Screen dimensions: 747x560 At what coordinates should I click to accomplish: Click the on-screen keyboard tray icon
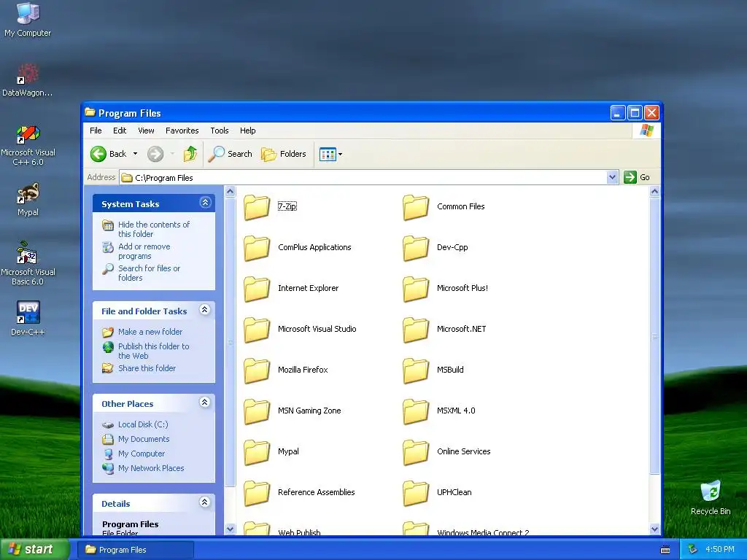pos(665,550)
